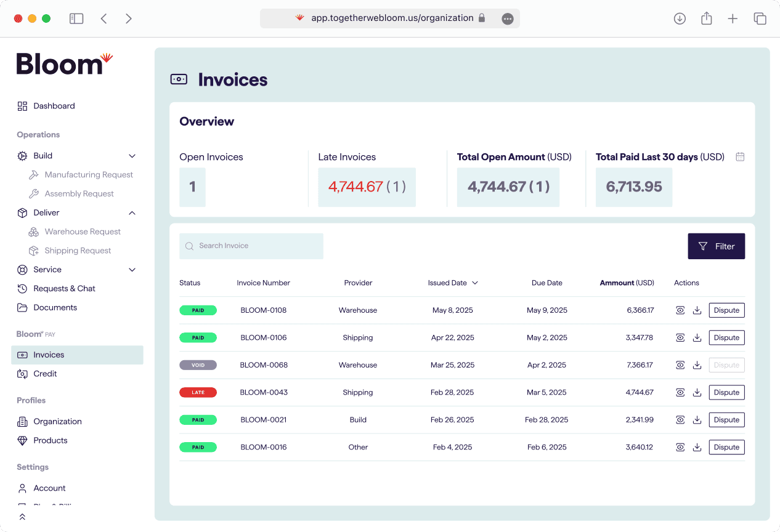The width and height of the screenshot is (780, 532).
Task: Click the Bloom logo
Action: click(65, 64)
